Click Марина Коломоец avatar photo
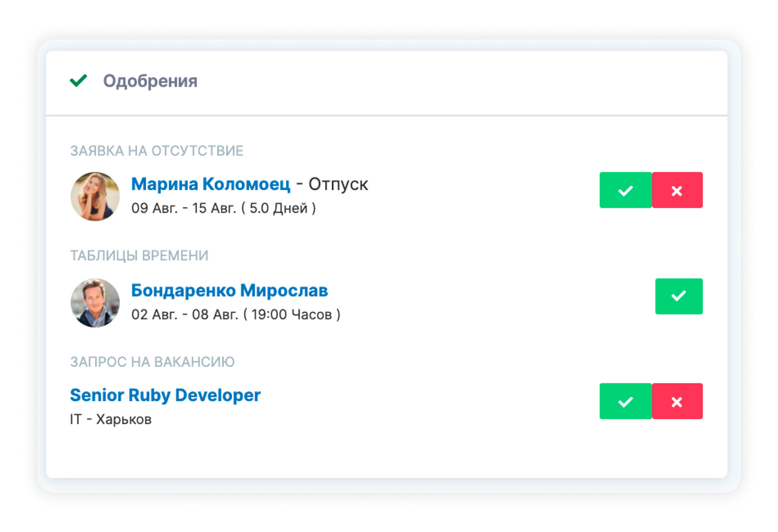 pyautogui.click(x=95, y=196)
